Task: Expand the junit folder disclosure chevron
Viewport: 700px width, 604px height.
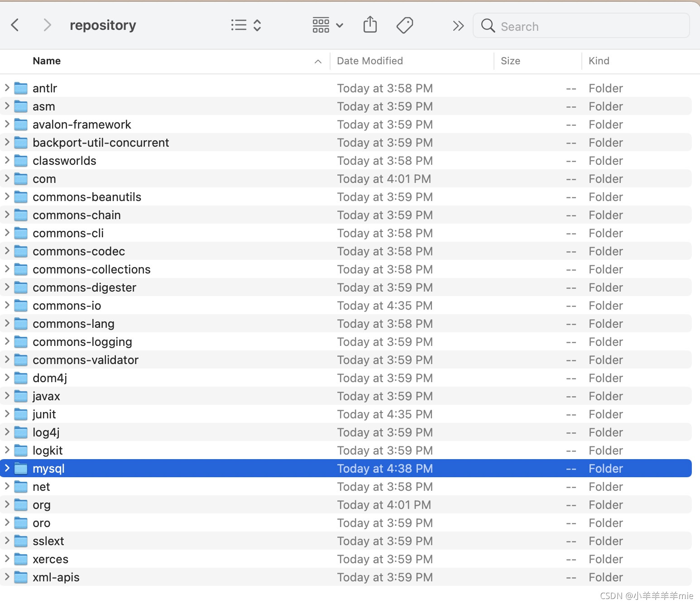Action: 7,413
